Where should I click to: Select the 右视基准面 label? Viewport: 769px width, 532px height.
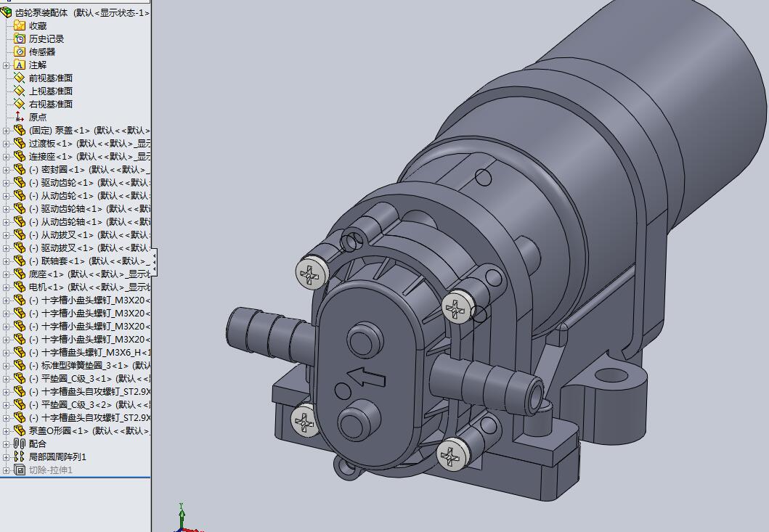51,104
